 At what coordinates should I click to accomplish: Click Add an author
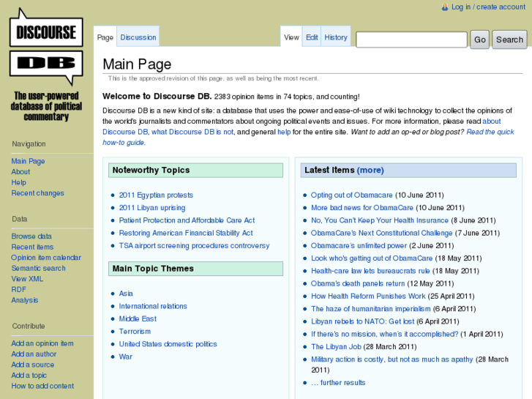[x=34, y=354]
